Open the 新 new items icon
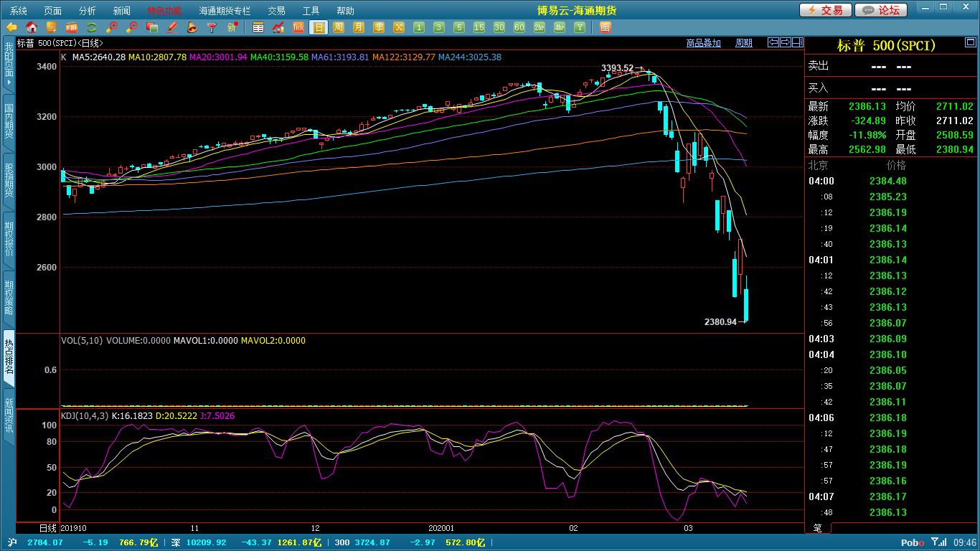This screenshot has height=551, width=980. (232, 27)
